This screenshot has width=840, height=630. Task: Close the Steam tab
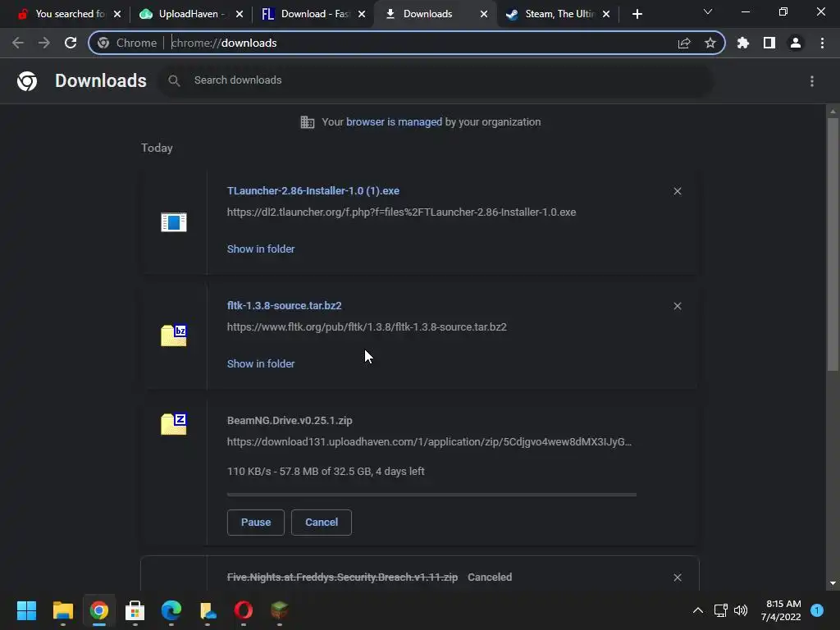coord(606,14)
